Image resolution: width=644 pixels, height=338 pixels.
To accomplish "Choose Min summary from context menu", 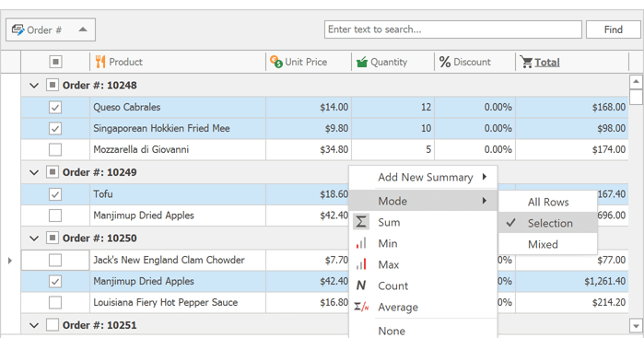I will coord(423,243).
